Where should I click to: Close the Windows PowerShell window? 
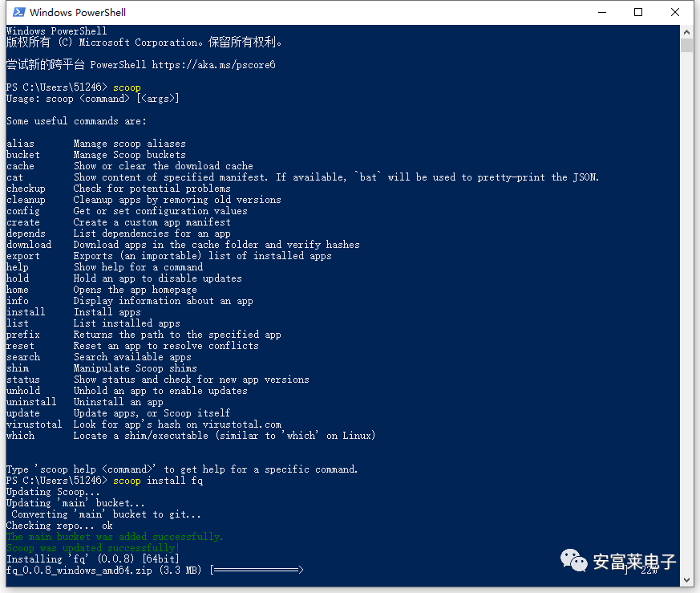[675, 12]
